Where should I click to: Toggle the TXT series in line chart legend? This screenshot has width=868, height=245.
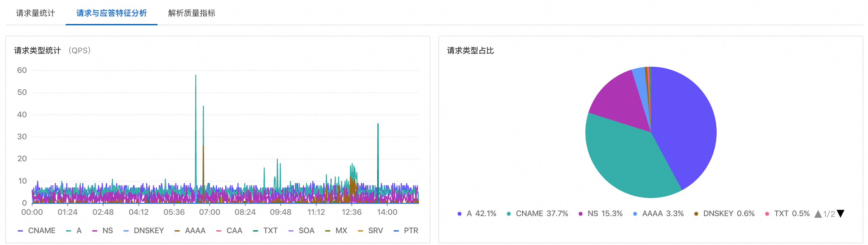click(x=265, y=231)
